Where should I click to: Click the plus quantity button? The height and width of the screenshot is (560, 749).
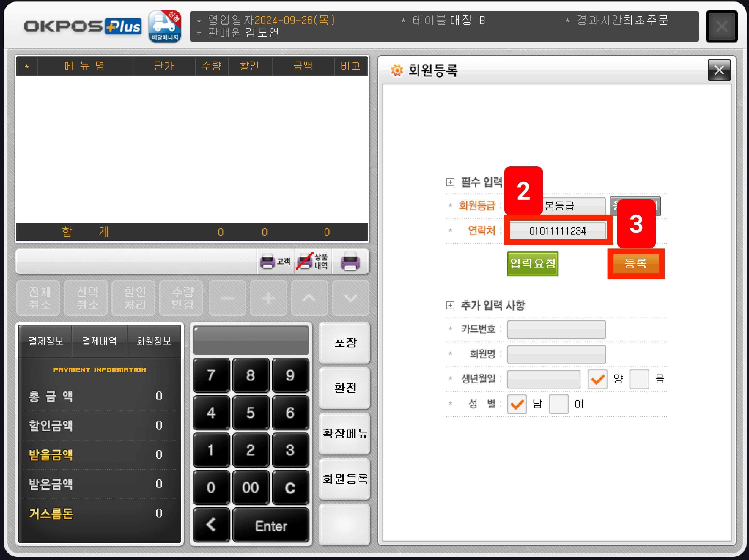pyautogui.click(x=268, y=298)
